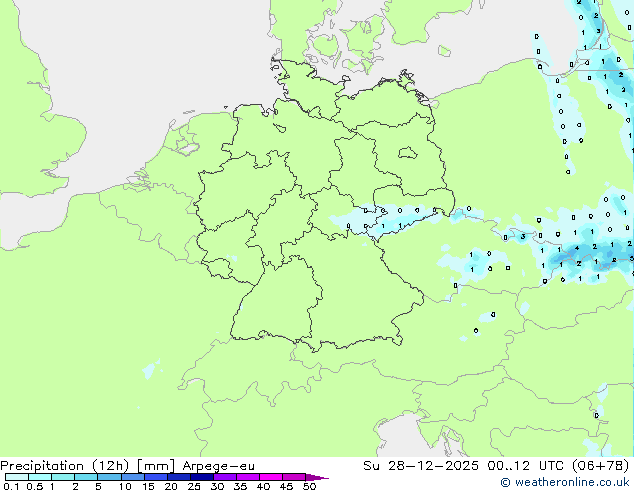Click the '[mm]' unit label
Screen dimensions: 634x490
(x=156, y=466)
